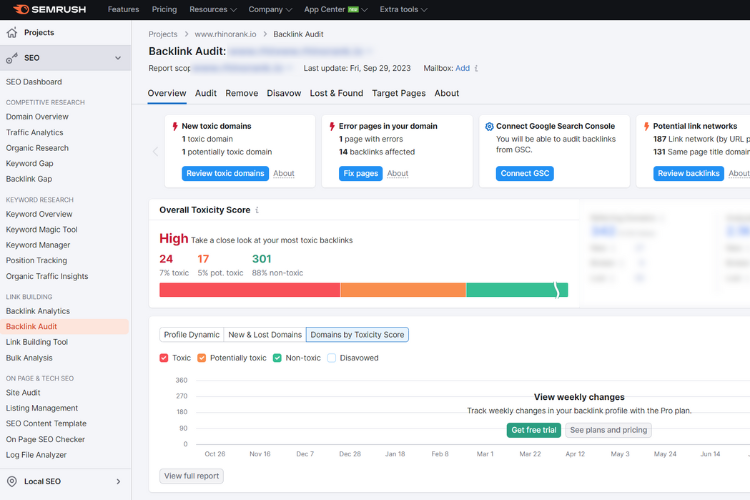The width and height of the screenshot is (750, 500).
Task: Click Projects breadcrumb link
Action: click(163, 34)
